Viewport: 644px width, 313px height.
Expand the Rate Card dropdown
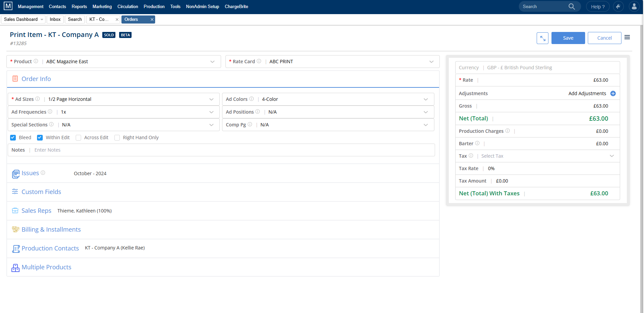coord(431,62)
